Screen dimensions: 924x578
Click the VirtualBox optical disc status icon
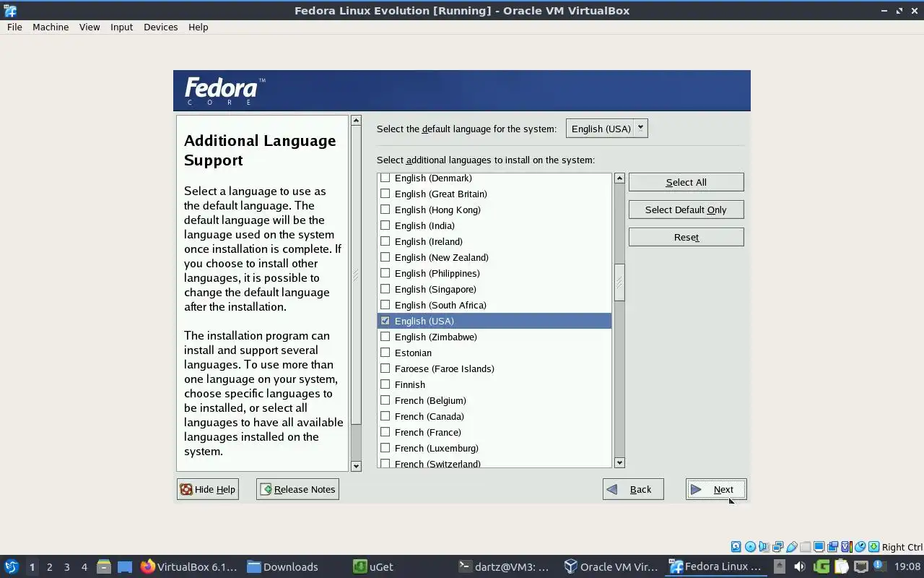pyautogui.click(x=750, y=547)
